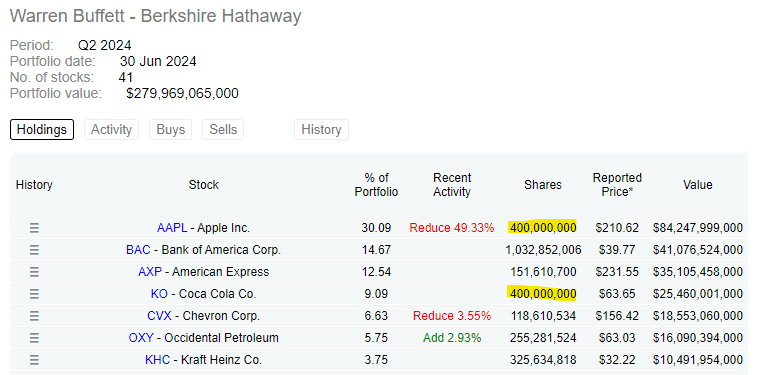Click American Express value $35,105,458,000

698,272
